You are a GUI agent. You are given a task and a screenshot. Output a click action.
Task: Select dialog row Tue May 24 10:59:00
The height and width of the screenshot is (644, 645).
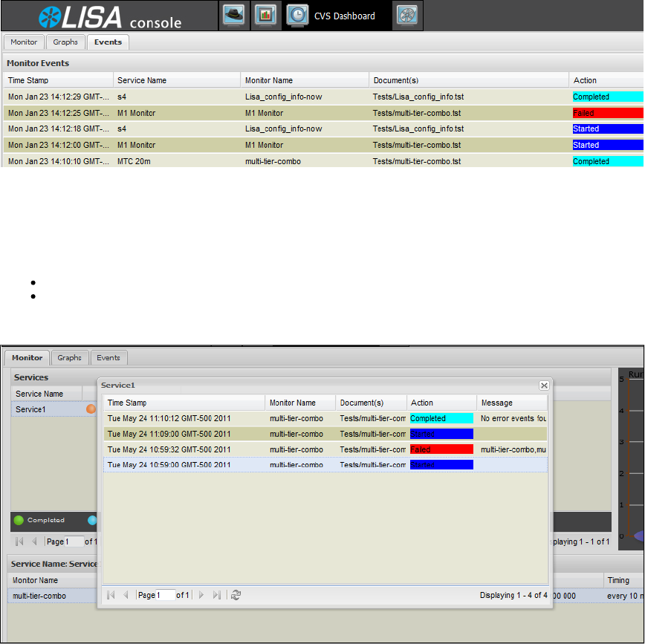[x=325, y=465]
